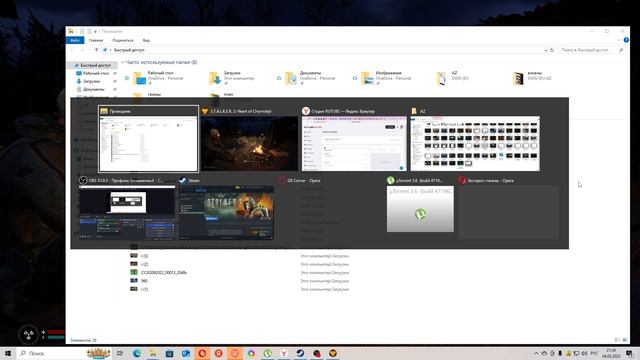Open the address bar history dropdown

pyautogui.click(x=546, y=50)
